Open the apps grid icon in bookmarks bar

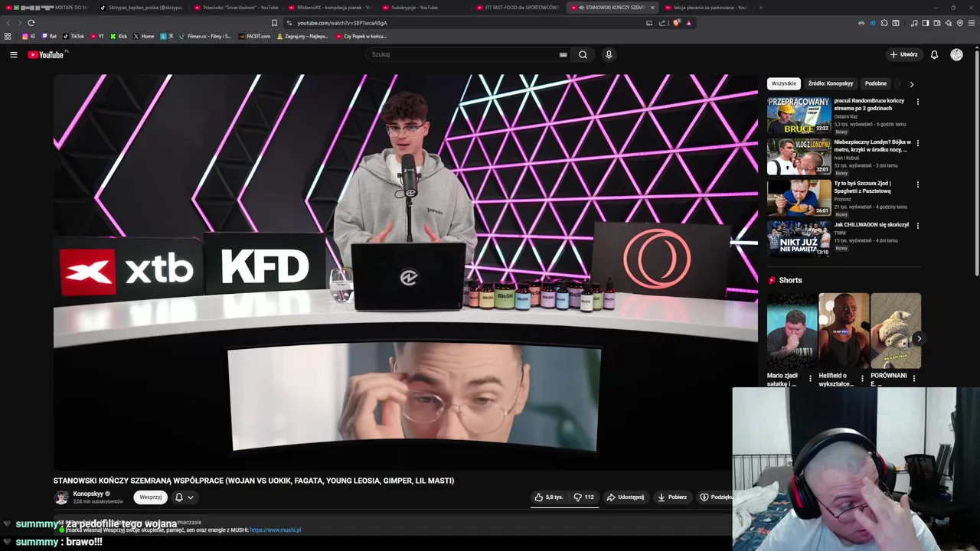pos(8,36)
